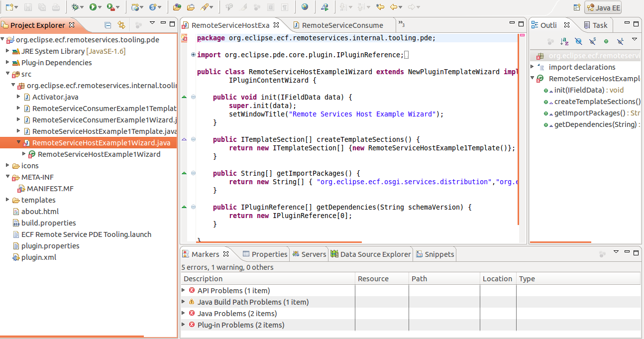Screen dimensions: 644x339
Task: Select build.properties file
Action: coord(49,223)
